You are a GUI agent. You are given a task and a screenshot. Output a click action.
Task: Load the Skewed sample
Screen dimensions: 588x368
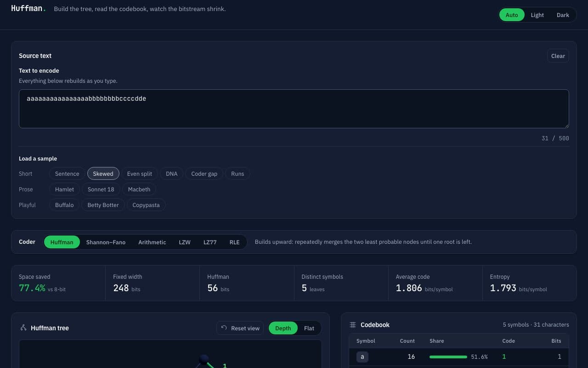click(x=103, y=173)
